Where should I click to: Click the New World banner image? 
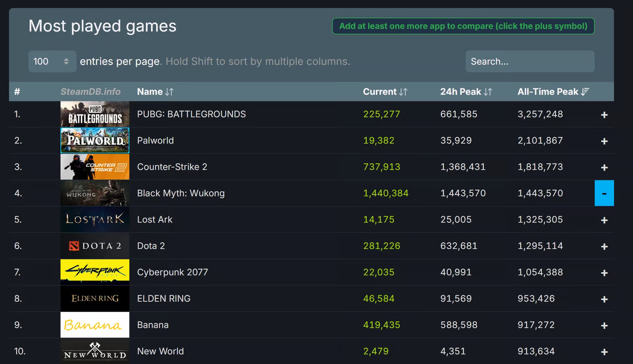pyautogui.click(x=95, y=351)
